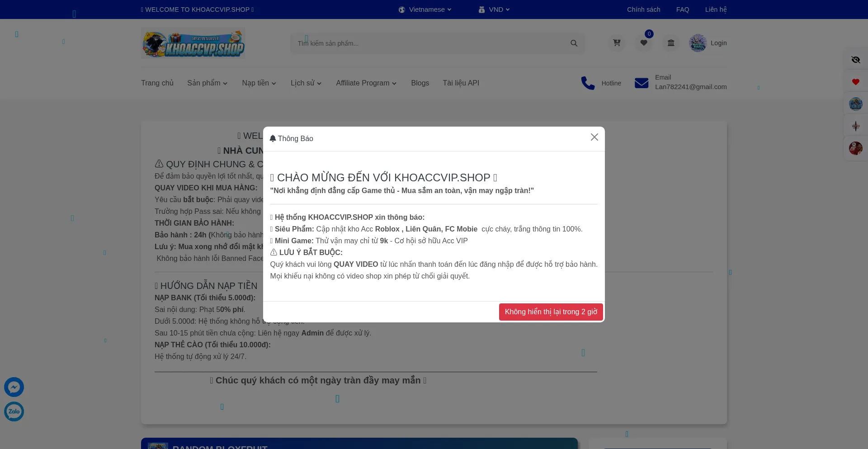Open the VND currency dropdown
868x449 pixels.
point(494,9)
